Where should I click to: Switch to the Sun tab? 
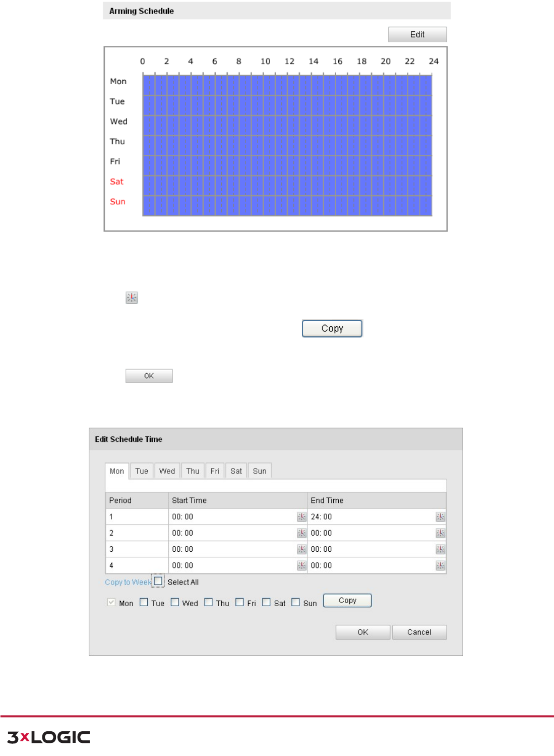click(260, 471)
